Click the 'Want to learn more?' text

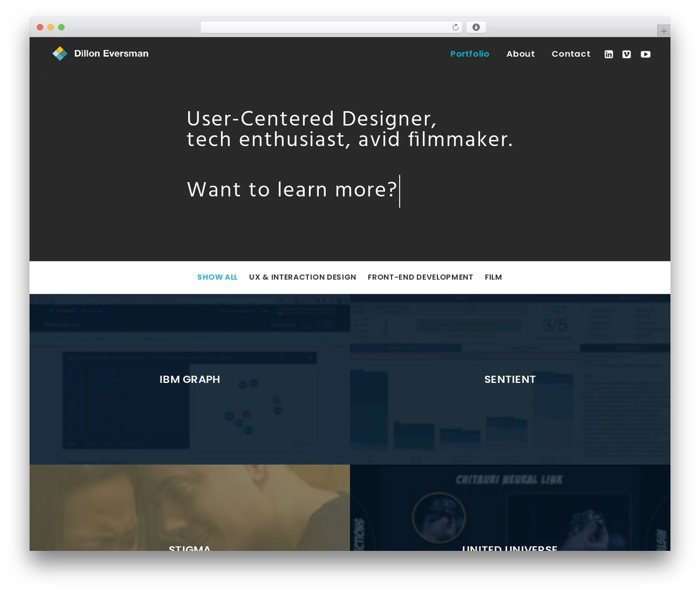(292, 190)
